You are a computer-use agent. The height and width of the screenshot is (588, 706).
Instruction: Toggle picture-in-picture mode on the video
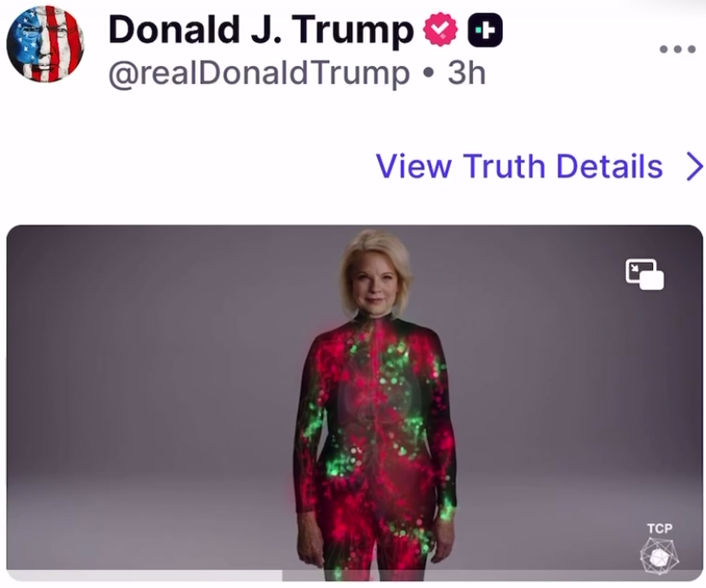(644, 274)
